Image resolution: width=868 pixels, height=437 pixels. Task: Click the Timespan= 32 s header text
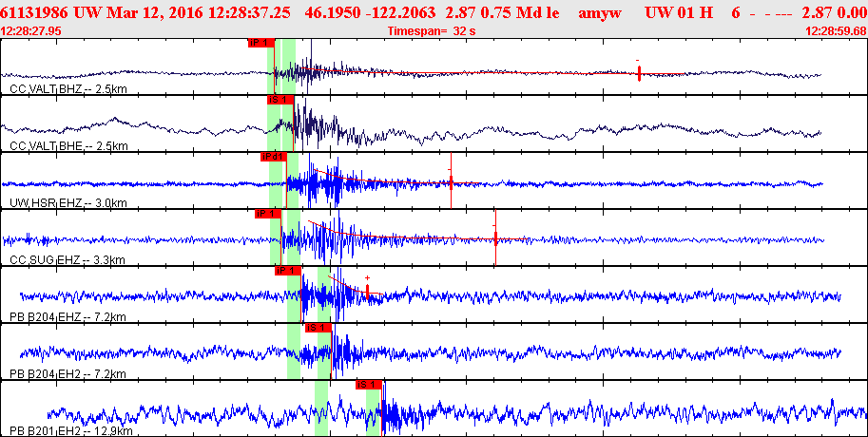[x=432, y=31]
